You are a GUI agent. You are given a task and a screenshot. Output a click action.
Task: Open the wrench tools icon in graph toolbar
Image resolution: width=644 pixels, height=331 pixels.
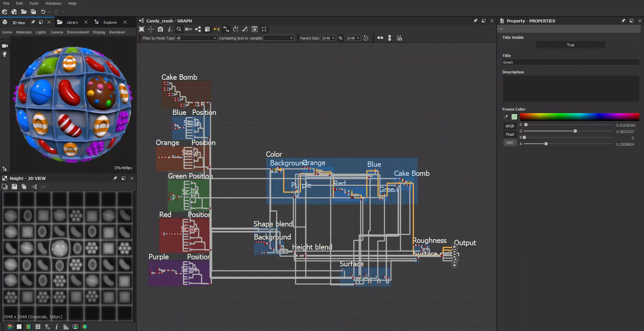click(245, 29)
